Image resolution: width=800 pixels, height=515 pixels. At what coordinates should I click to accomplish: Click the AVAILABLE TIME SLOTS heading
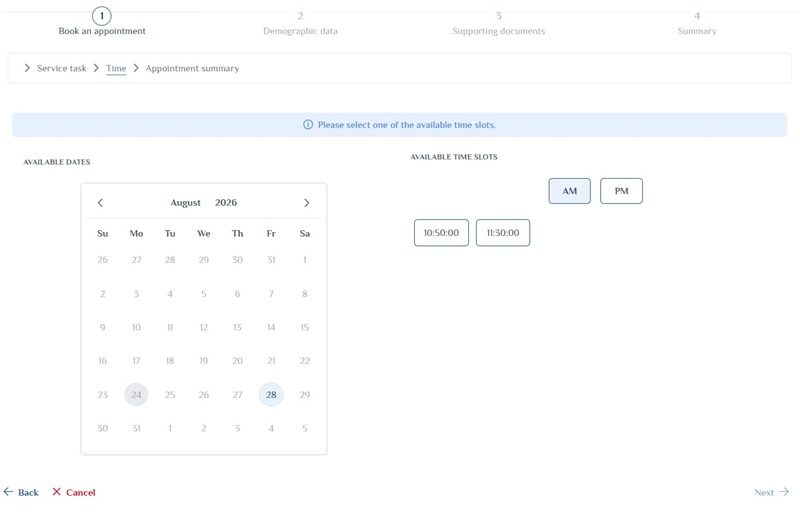(454, 157)
